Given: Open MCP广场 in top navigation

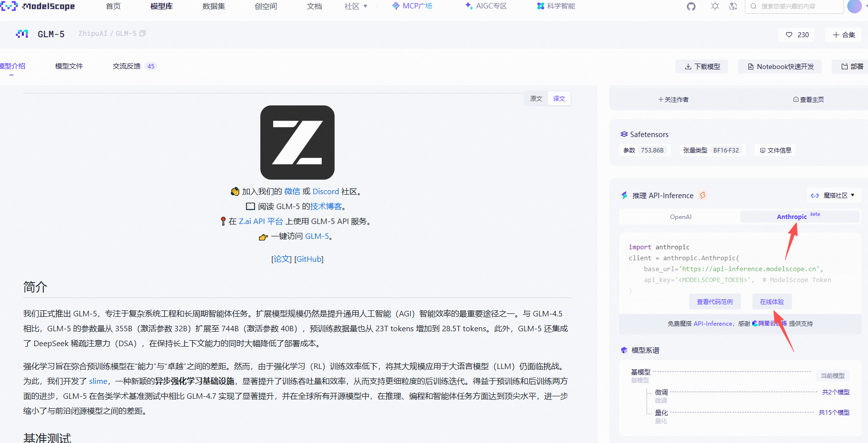Looking at the screenshot, I should click(x=412, y=6).
